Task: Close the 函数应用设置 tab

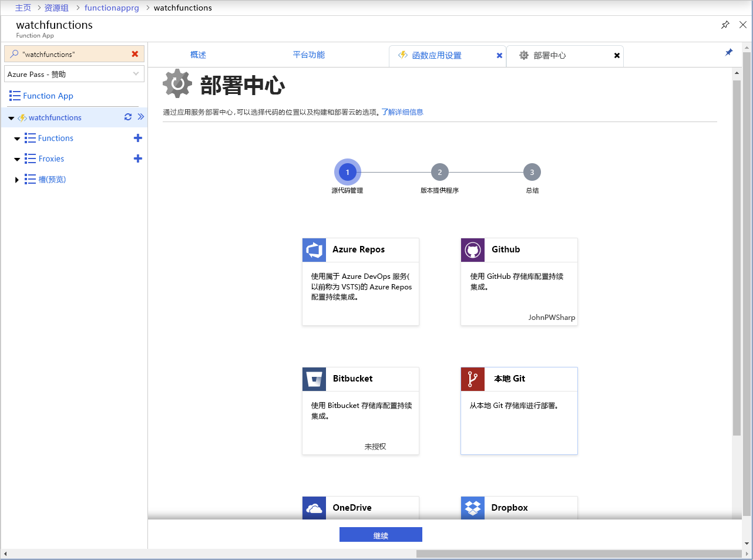Action: [499, 56]
